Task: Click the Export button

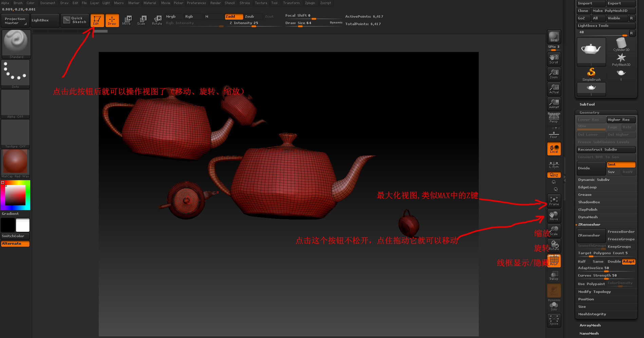Action: pos(621,3)
